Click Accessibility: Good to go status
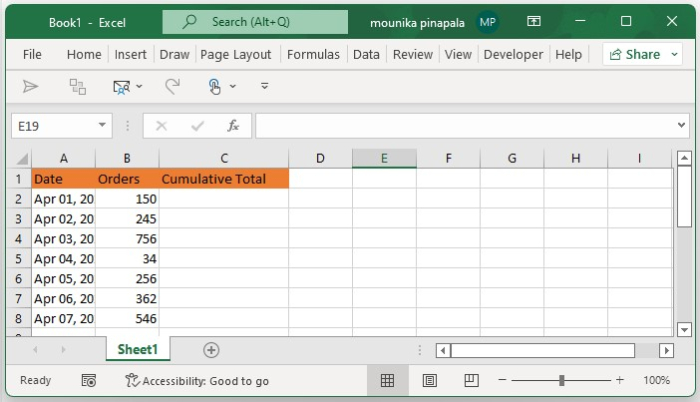700x402 pixels. [x=197, y=380]
